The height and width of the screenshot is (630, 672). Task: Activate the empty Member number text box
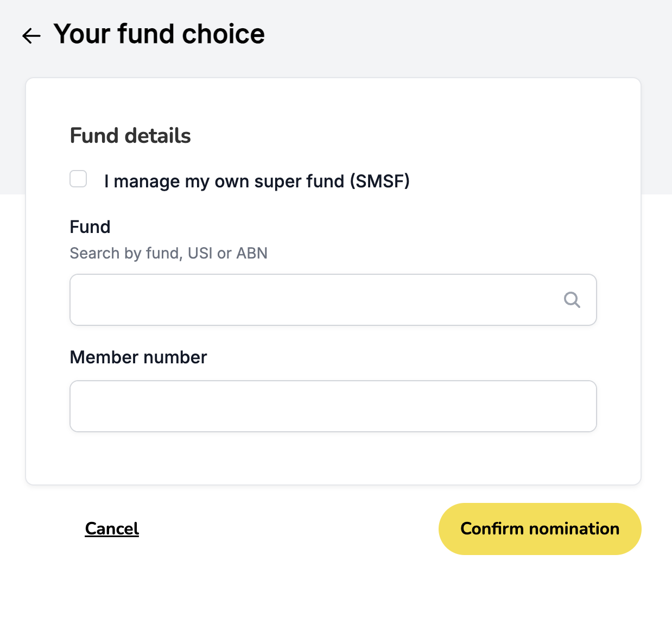point(333,406)
